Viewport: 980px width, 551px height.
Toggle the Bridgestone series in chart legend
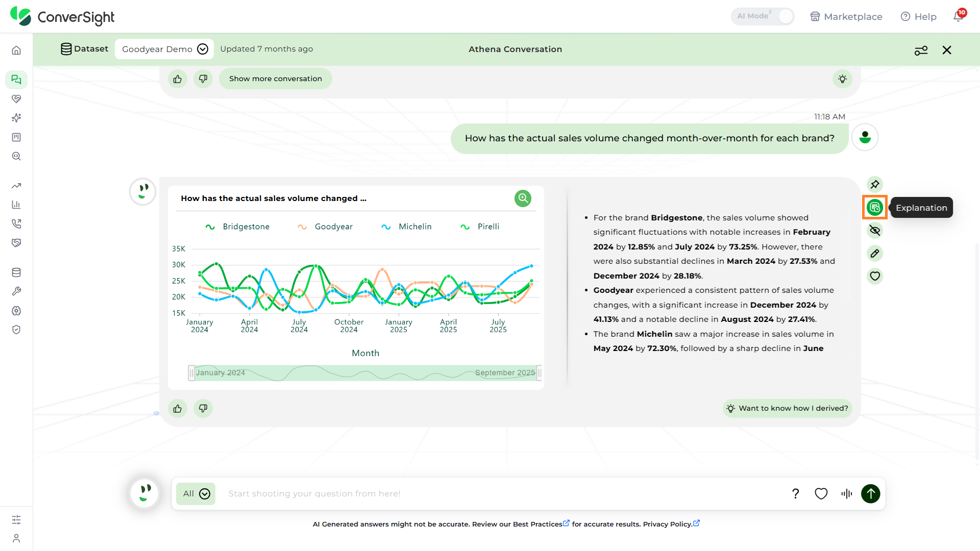[237, 227]
